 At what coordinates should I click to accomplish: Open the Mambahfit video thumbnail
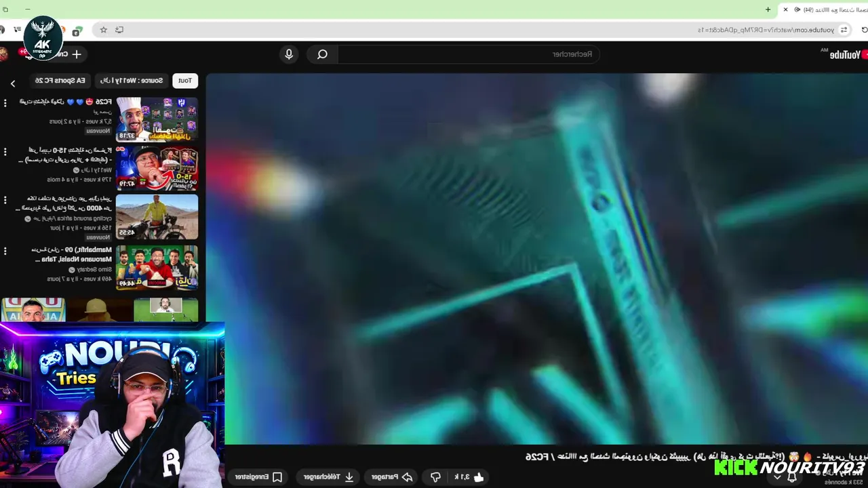[157, 266]
